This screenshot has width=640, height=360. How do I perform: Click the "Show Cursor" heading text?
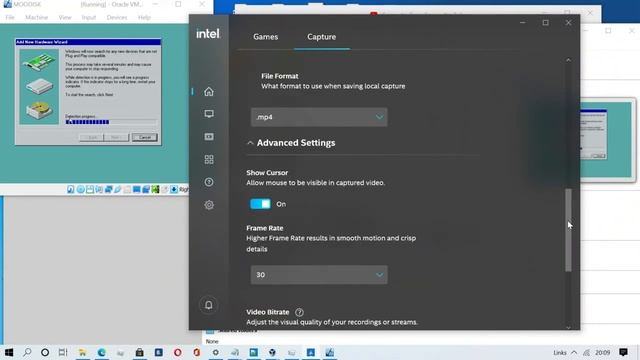click(267, 173)
